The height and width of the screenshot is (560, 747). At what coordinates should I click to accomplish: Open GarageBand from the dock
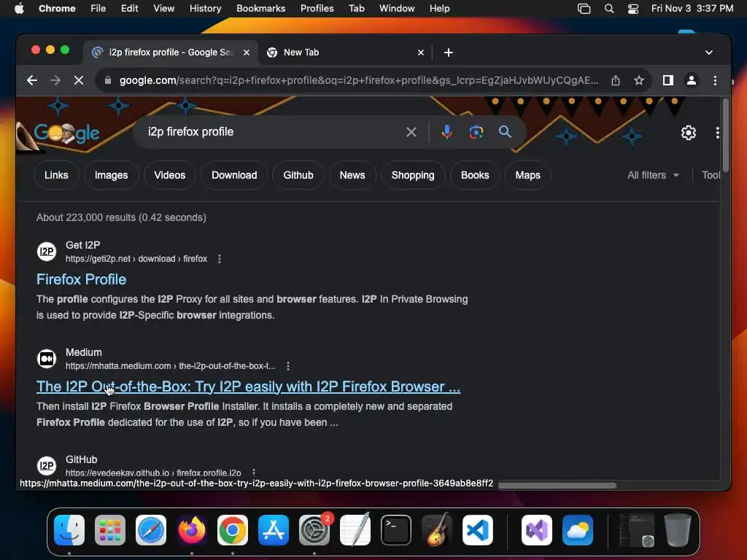tap(437, 530)
